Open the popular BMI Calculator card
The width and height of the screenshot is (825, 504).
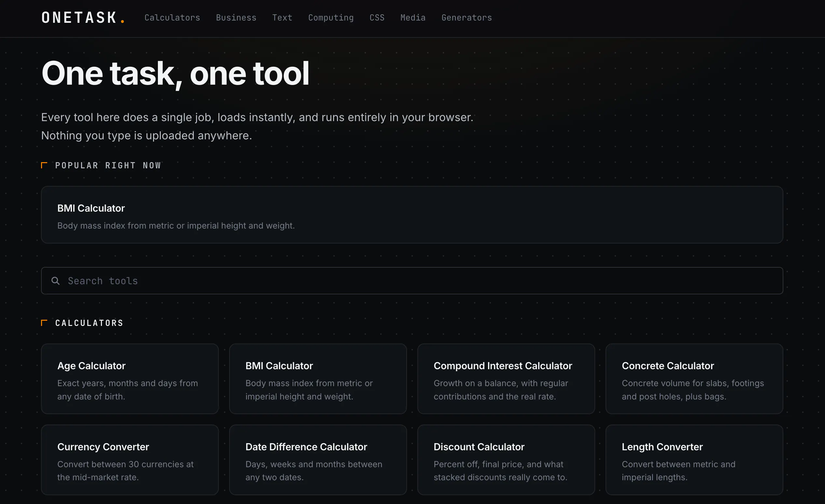point(412,215)
